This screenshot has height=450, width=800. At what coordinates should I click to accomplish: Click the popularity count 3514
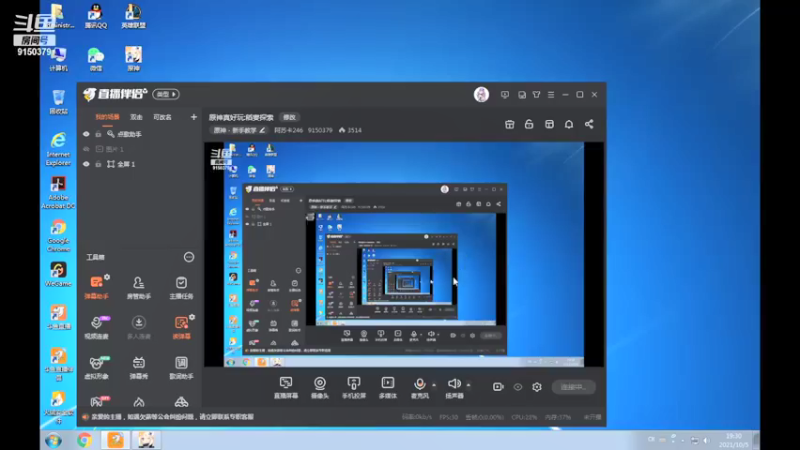[350, 130]
